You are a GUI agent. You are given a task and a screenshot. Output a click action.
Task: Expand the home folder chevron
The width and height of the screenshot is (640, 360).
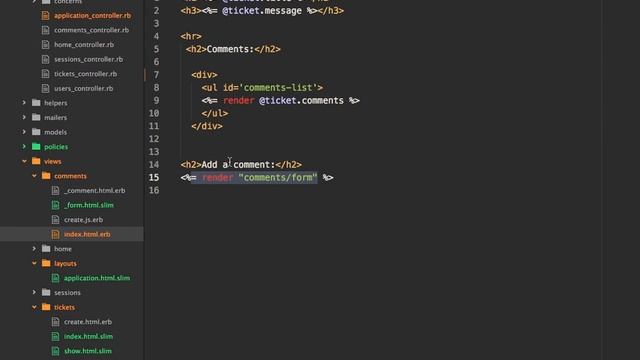34,249
